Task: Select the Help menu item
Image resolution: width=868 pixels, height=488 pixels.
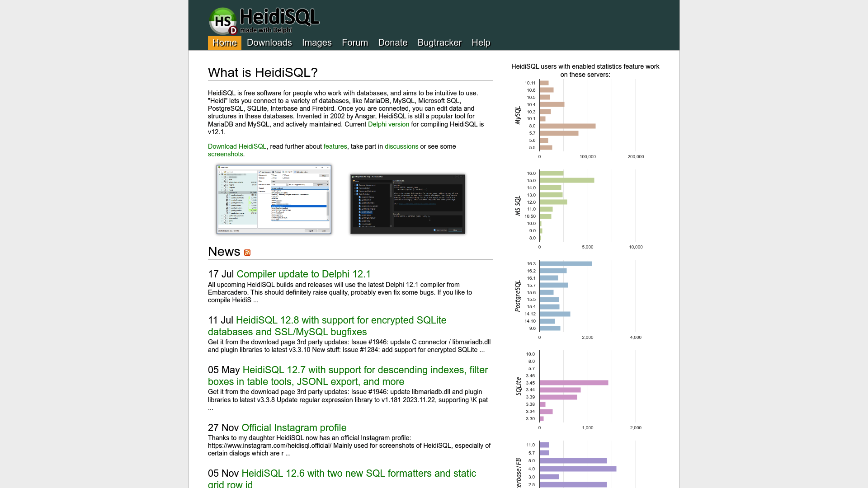Action: click(x=481, y=42)
